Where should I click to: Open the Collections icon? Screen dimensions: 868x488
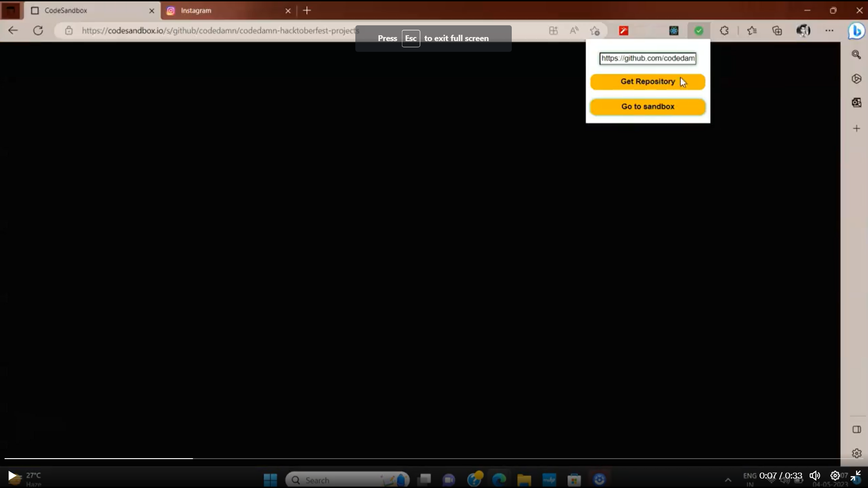[x=777, y=31]
